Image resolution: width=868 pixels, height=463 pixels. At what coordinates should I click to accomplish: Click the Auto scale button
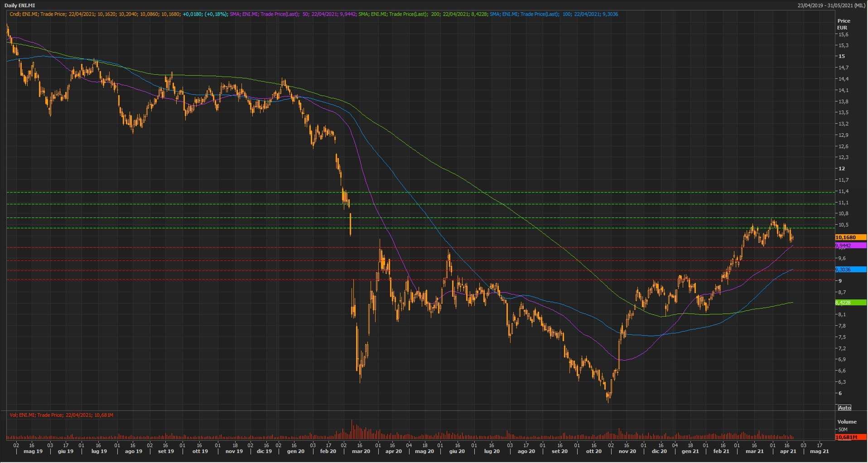[x=844, y=408]
